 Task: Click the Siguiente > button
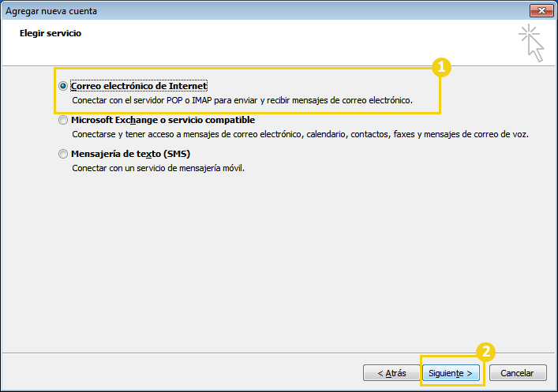[451, 373]
